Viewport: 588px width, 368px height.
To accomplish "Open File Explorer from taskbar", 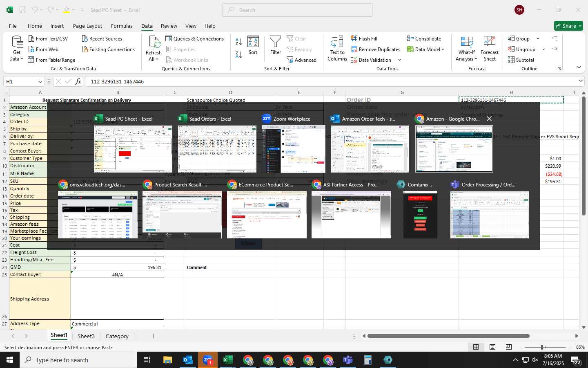I will [x=168, y=360].
